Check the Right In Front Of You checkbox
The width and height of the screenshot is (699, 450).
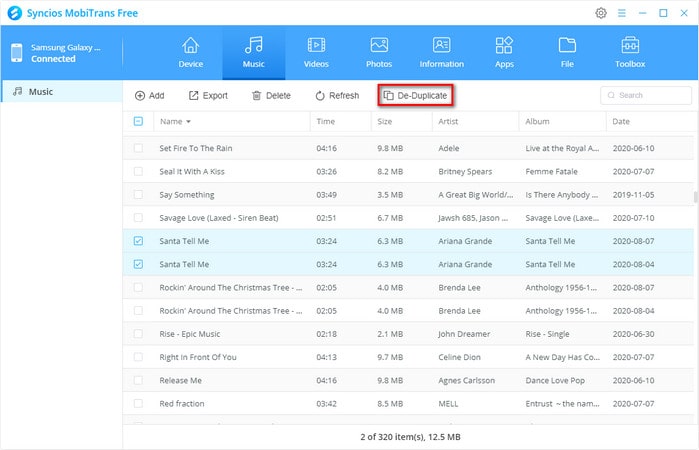pos(138,357)
